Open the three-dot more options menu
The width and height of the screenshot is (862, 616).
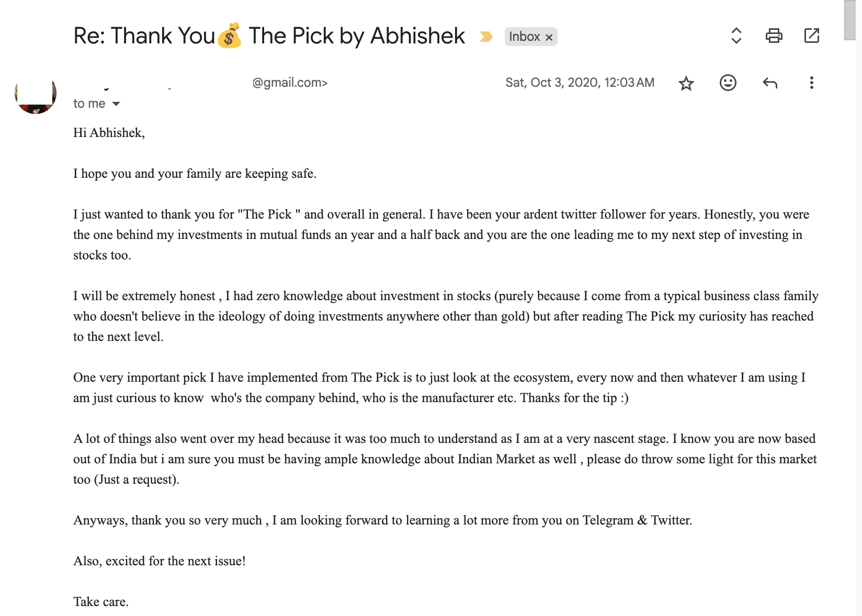811,83
